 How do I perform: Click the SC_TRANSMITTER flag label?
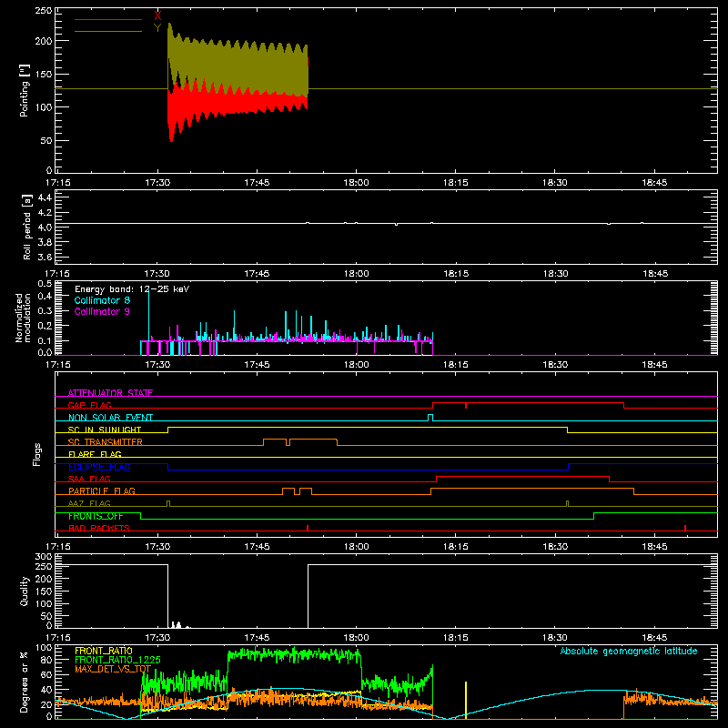105,441
